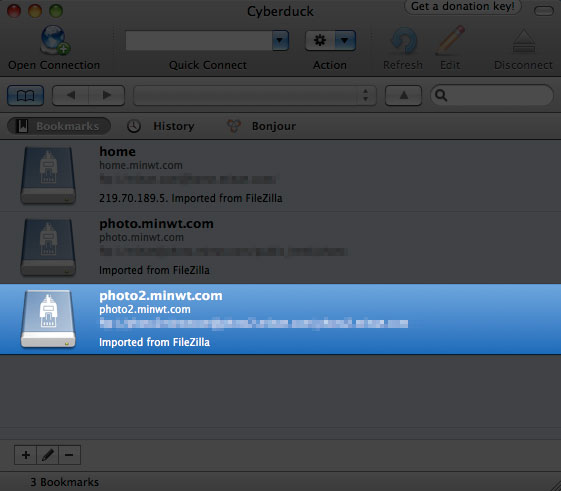Click the Refresh toolbar icon
This screenshot has height=491, width=561.
pos(404,41)
